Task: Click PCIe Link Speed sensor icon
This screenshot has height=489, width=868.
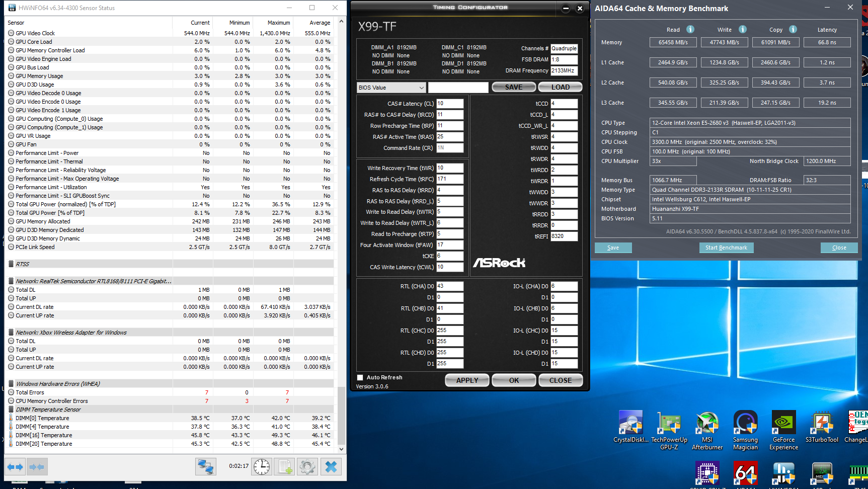Action: click(11, 247)
